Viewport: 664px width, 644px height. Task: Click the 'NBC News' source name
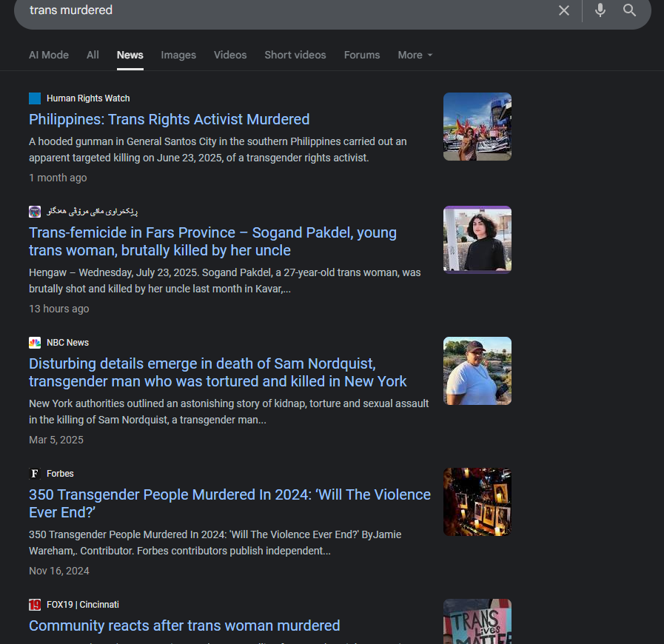[x=68, y=343]
